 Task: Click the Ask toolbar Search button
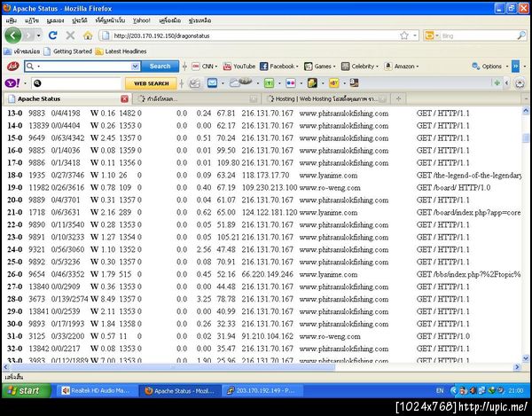coord(160,67)
